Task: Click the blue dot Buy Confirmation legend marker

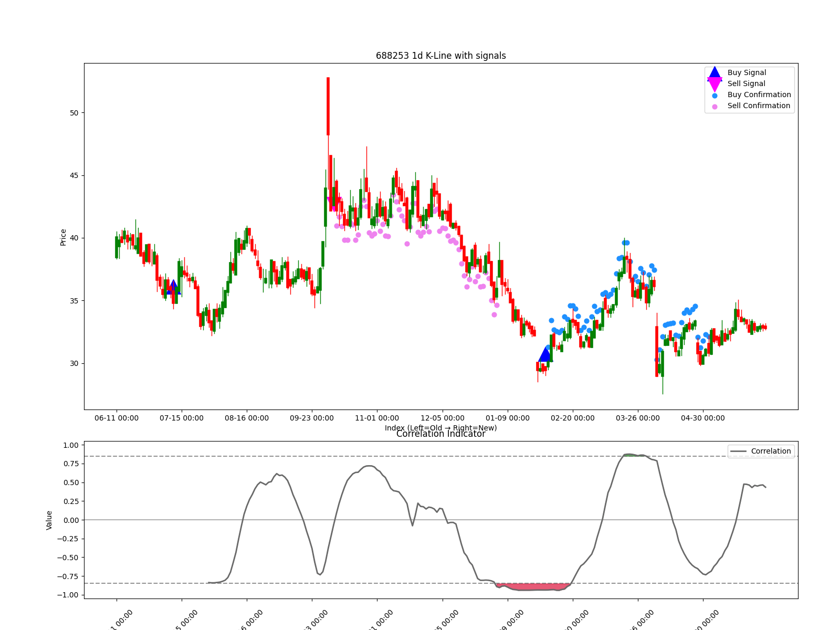Action: 715,96
